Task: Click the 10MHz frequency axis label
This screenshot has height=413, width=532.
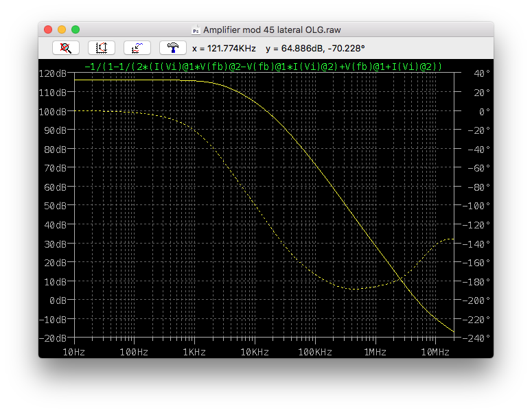Action: pyautogui.click(x=435, y=352)
